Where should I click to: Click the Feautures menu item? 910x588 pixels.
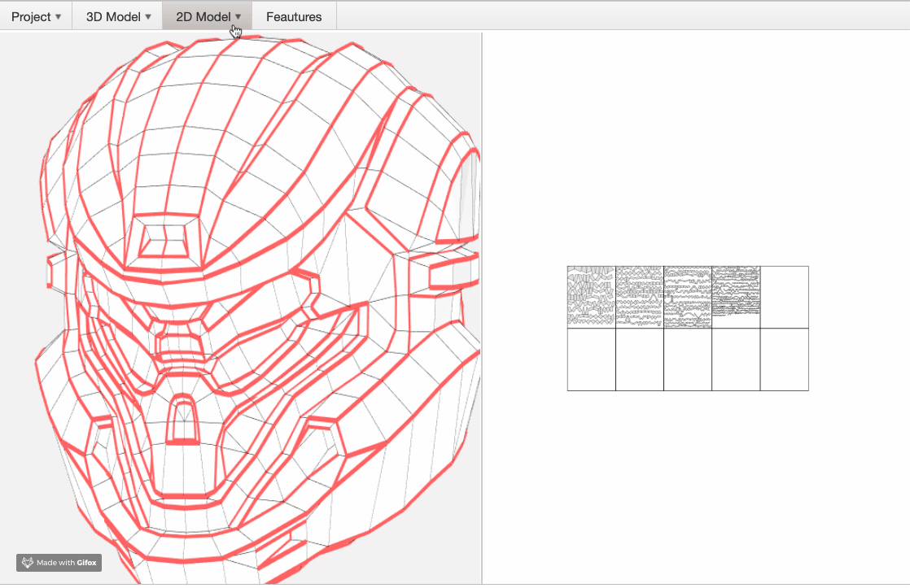pos(294,17)
